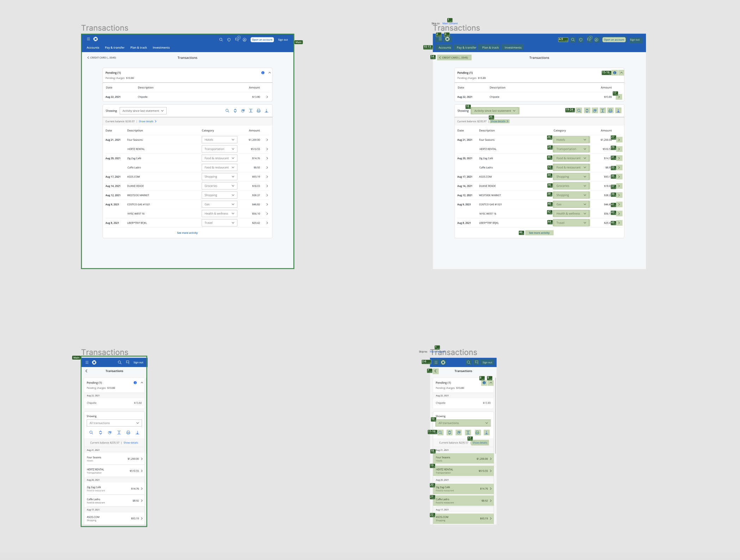Screen dimensions: 740x560
Task: Click sort arrows icon in top-left desktop toolbar
Action: coord(235,111)
